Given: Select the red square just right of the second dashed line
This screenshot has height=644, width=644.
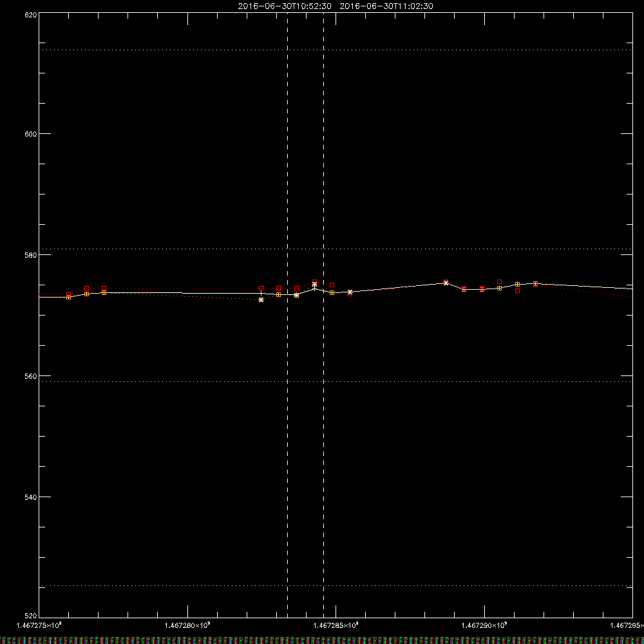Looking at the screenshot, I should point(332,285).
